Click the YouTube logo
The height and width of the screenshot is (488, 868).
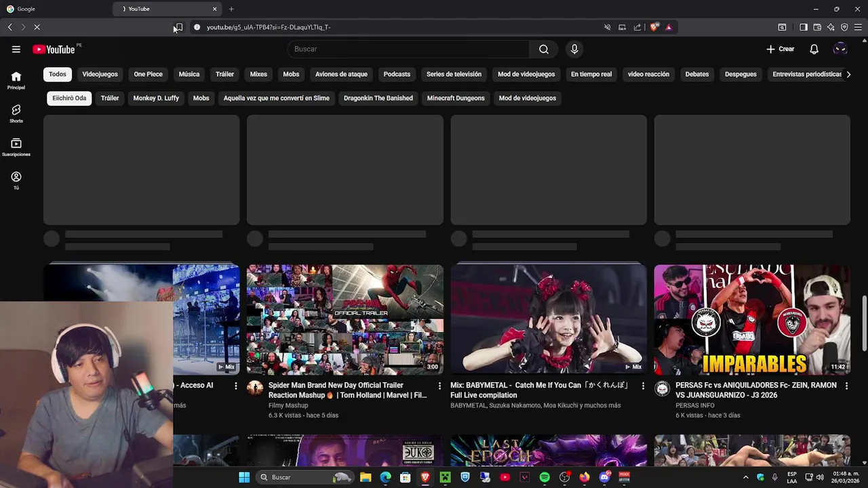(54, 49)
